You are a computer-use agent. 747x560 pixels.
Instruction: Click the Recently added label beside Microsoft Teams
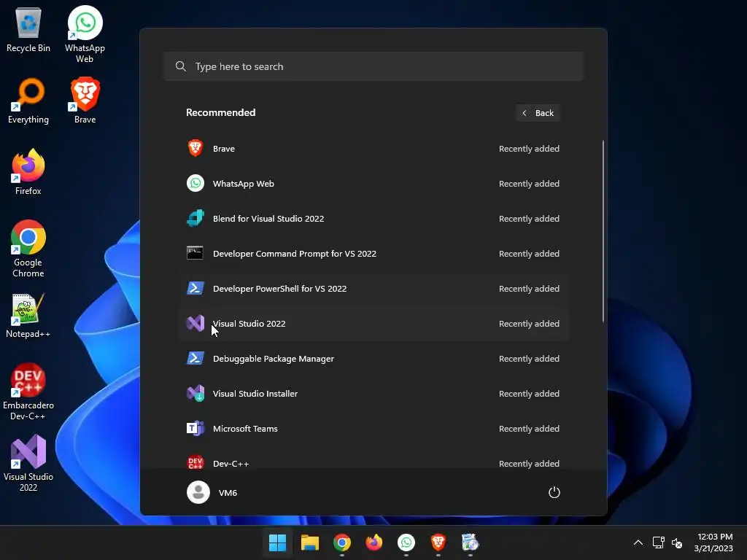[529, 429]
